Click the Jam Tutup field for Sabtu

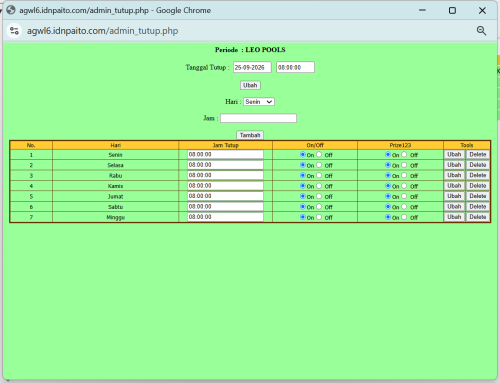[x=225, y=206]
